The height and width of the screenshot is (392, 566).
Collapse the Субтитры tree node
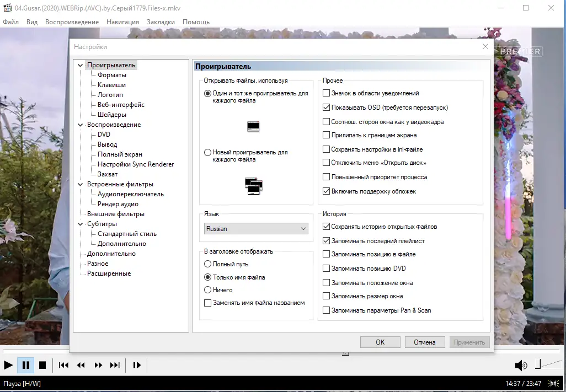80,224
